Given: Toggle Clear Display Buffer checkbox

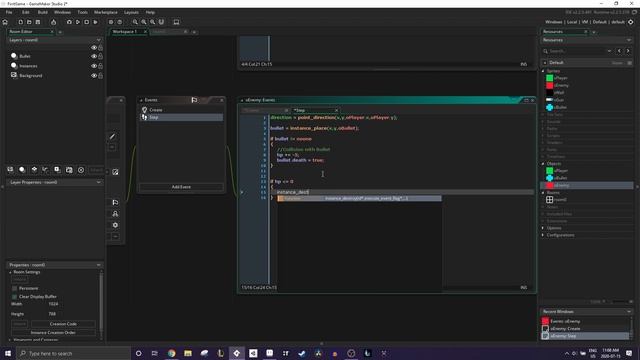Looking at the screenshot, I should coord(15,297).
